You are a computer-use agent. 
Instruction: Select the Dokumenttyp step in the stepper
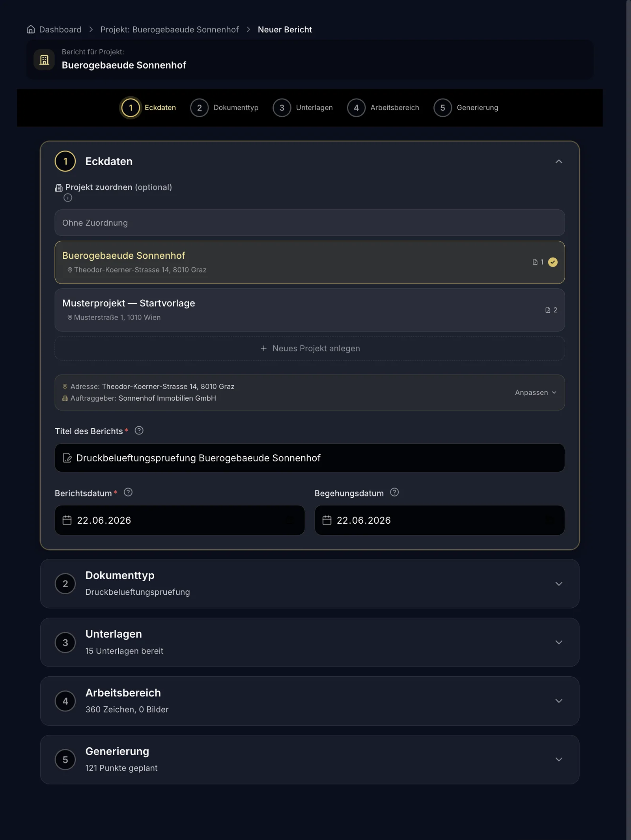pos(236,108)
